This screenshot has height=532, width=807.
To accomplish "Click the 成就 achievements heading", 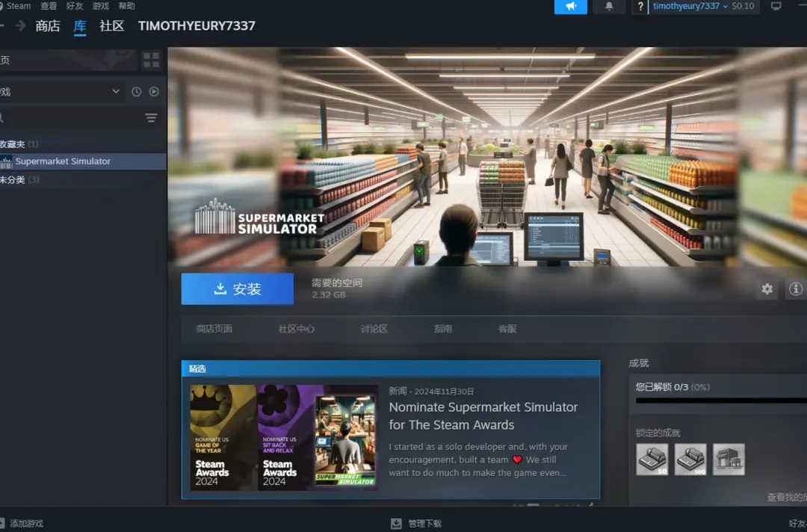I will pos(639,363).
